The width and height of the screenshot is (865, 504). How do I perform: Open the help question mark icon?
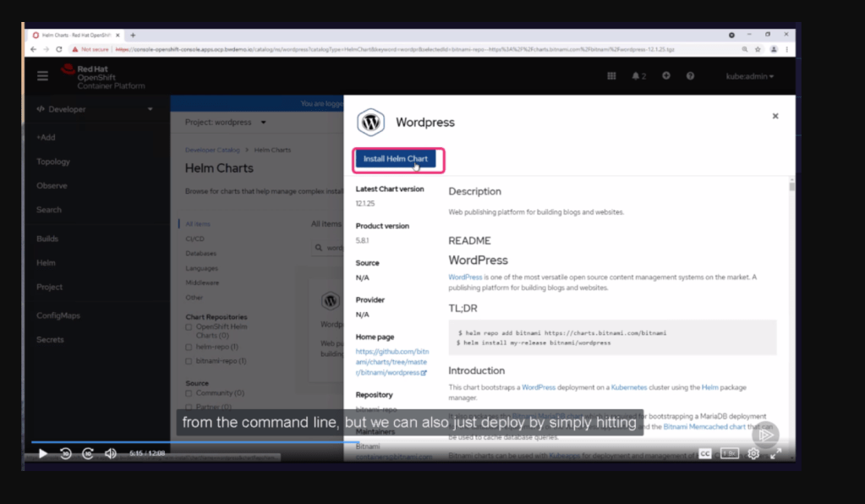point(690,76)
